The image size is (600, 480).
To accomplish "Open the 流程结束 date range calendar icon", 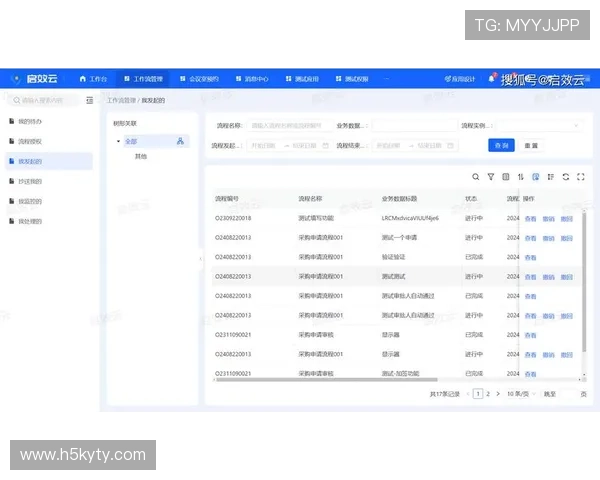I will click(450, 145).
